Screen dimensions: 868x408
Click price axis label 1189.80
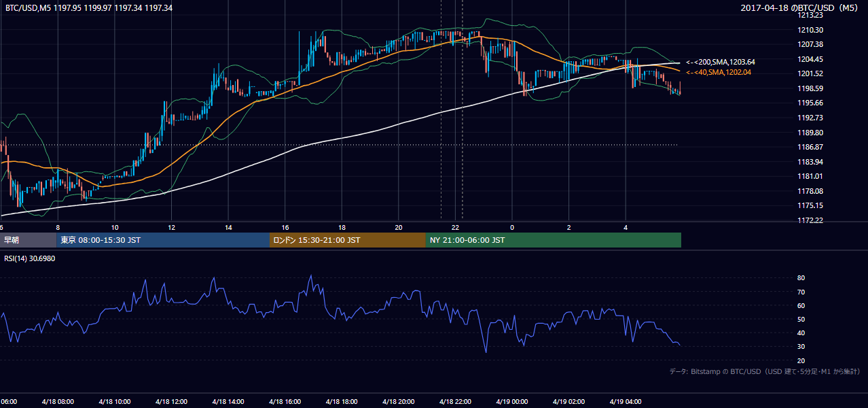pyautogui.click(x=811, y=133)
